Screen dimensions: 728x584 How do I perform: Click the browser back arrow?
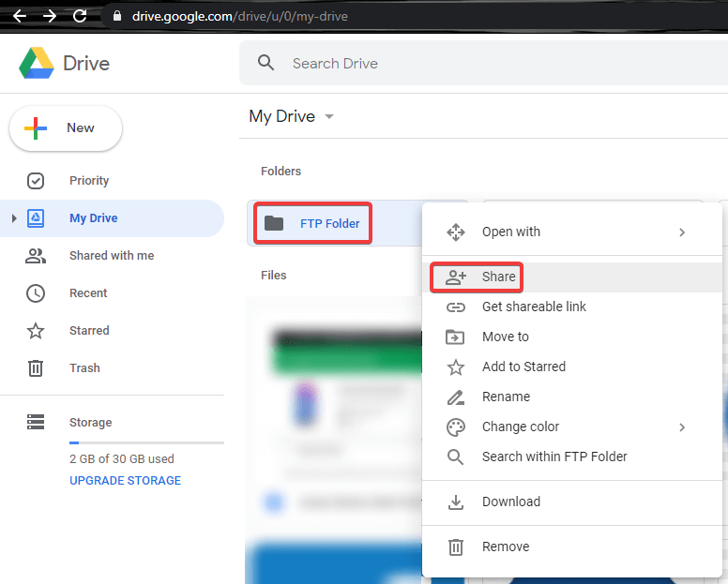(20, 16)
